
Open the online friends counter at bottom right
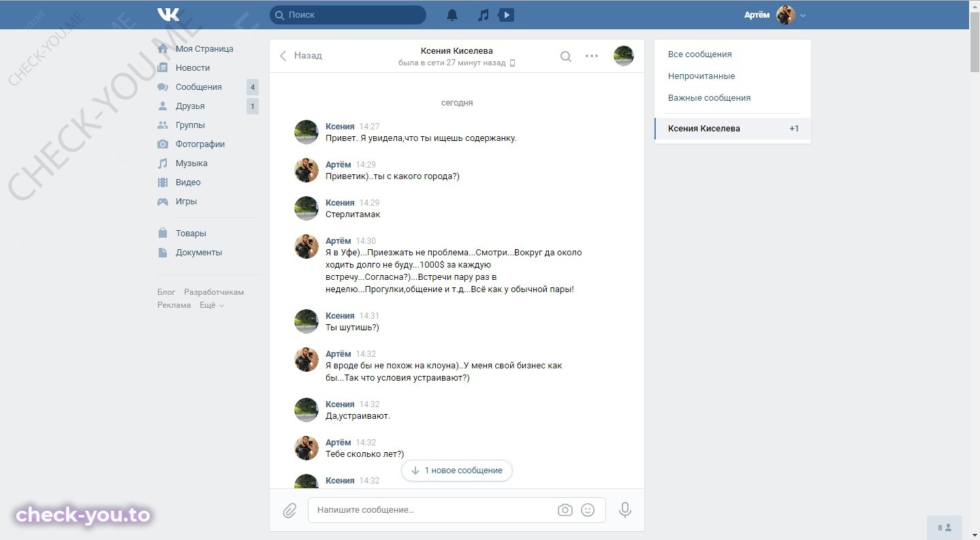[x=945, y=528]
